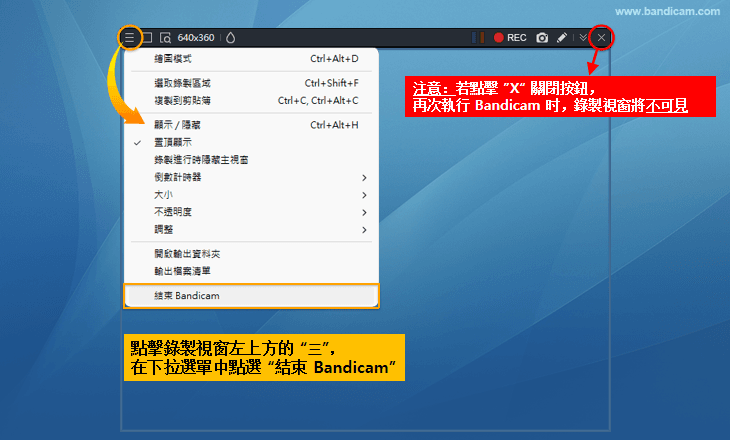Close the recording window with X
This screenshot has width=730, height=440.
click(x=601, y=38)
